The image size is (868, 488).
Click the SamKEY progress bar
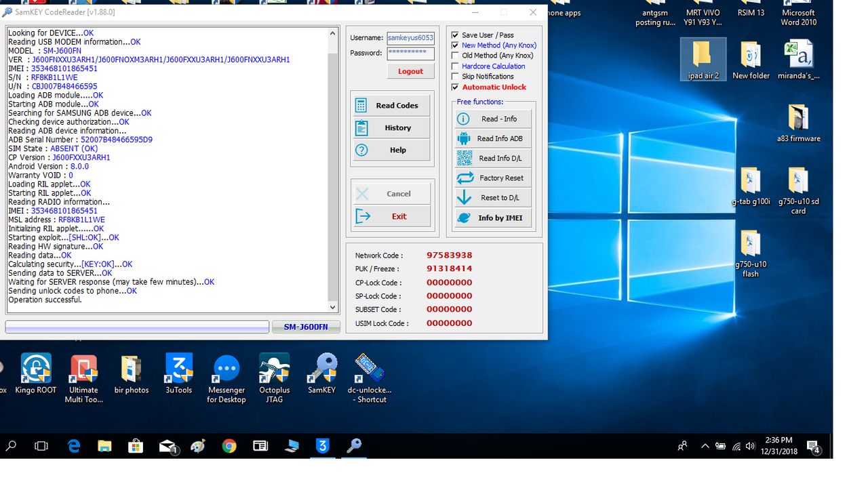[137, 327]
